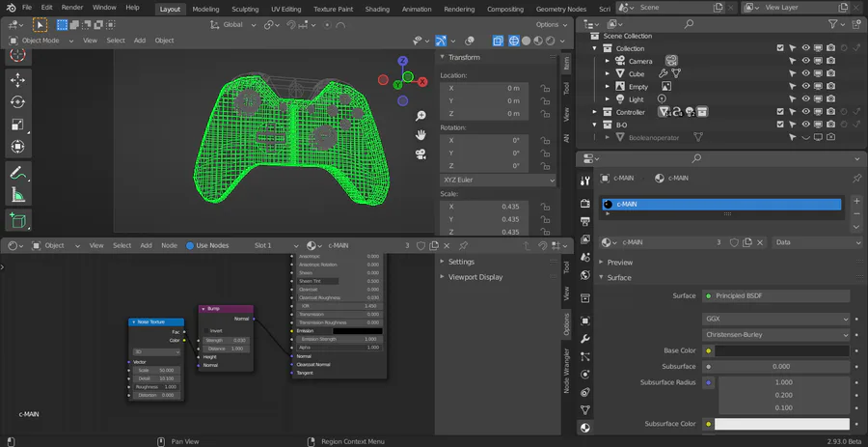Switch to the Shading workspace tab
This screenshot has width=868, height=447.
tap(377, 9)
